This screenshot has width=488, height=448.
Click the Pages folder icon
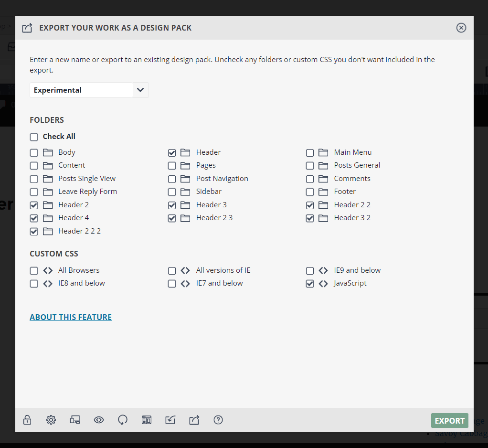coord(185,165)
